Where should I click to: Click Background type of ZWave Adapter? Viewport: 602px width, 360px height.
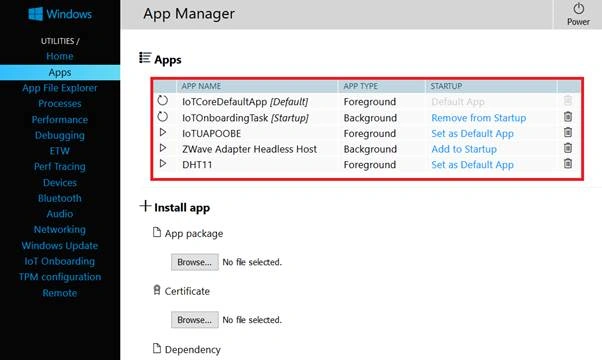coord(370,149)
